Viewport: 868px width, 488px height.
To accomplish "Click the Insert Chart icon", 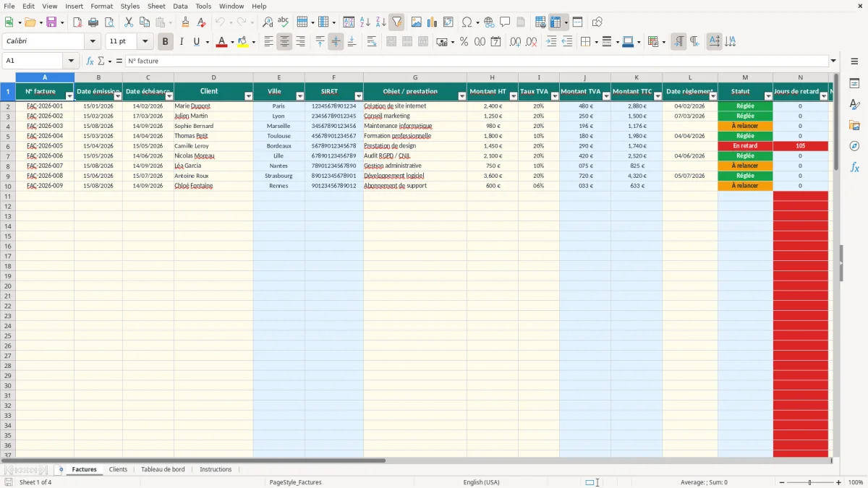I will pos(432,22).
